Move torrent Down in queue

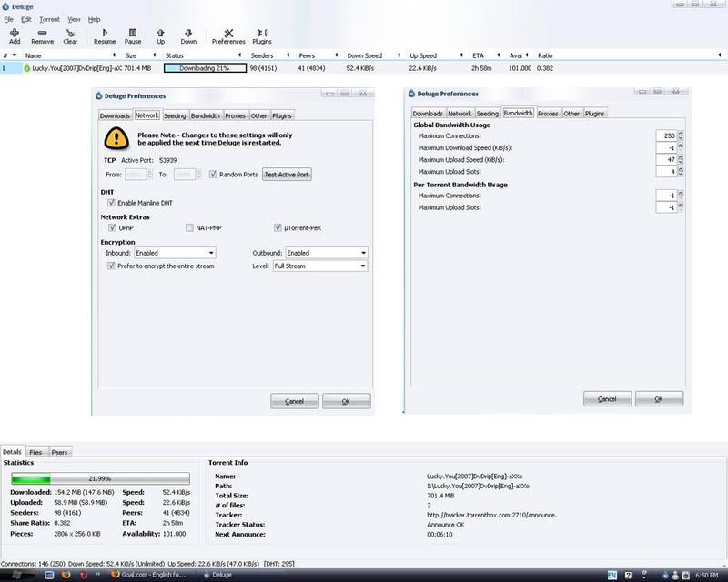[188, 35]
